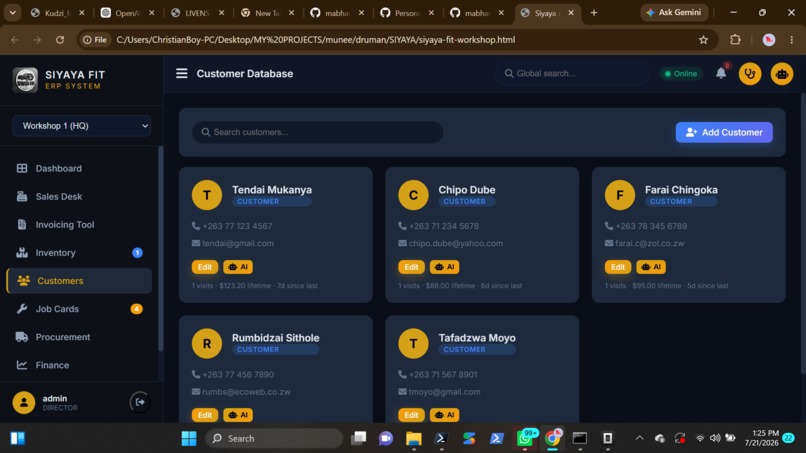Open Invoicing Tool in sidebar

[x=80, y=225]
